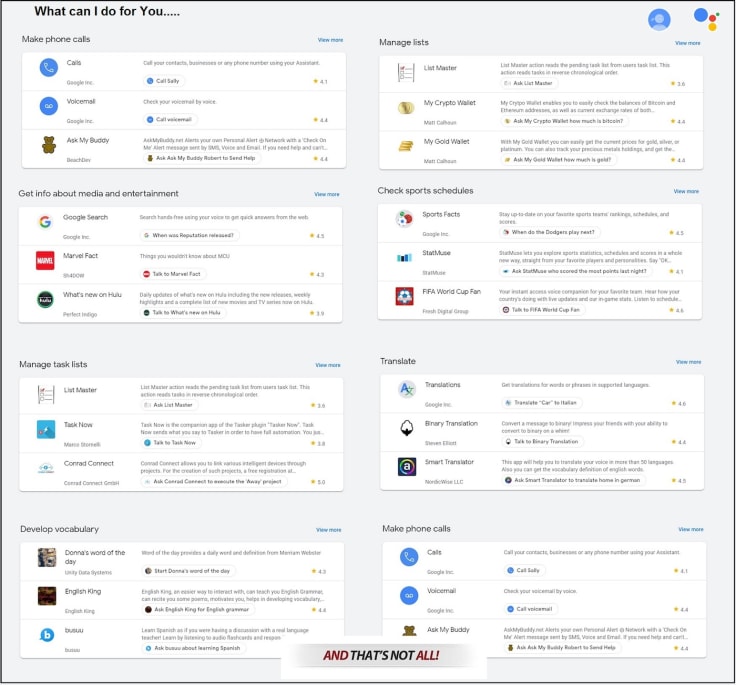Click the red Marvel Fact icon

45,260
